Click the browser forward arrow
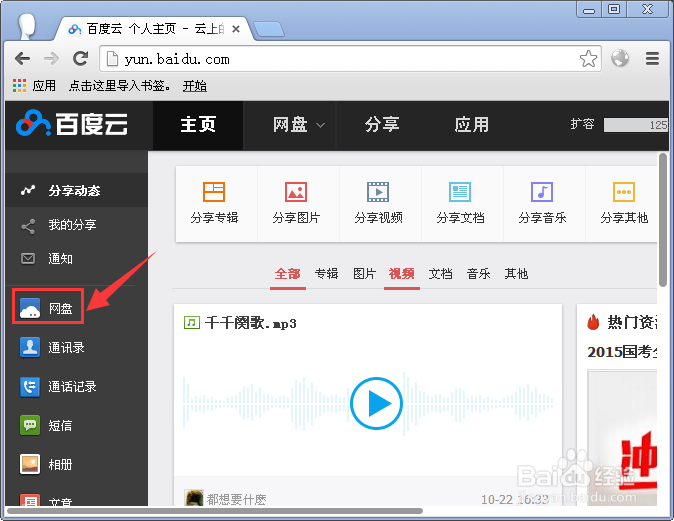Image resolution: width=674 pixels, height=521 pixels. [52, 58]
